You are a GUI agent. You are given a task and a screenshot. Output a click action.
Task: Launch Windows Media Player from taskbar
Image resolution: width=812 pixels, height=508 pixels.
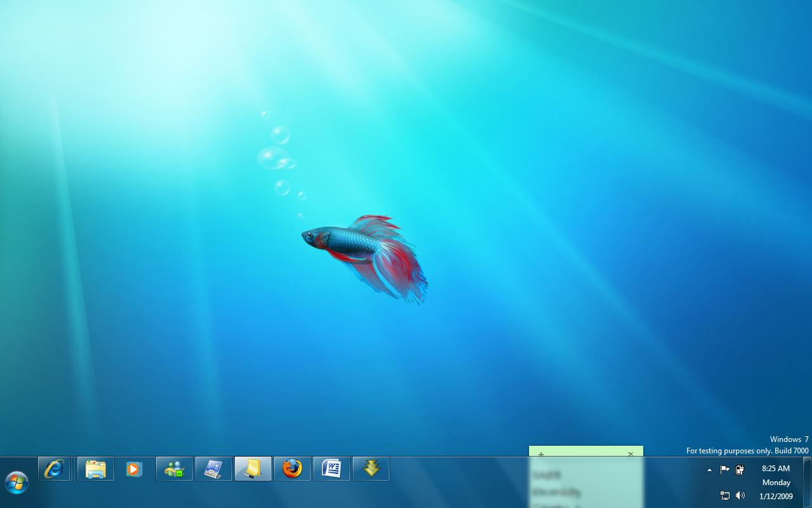pyautogui.click(x=134, y=469)
